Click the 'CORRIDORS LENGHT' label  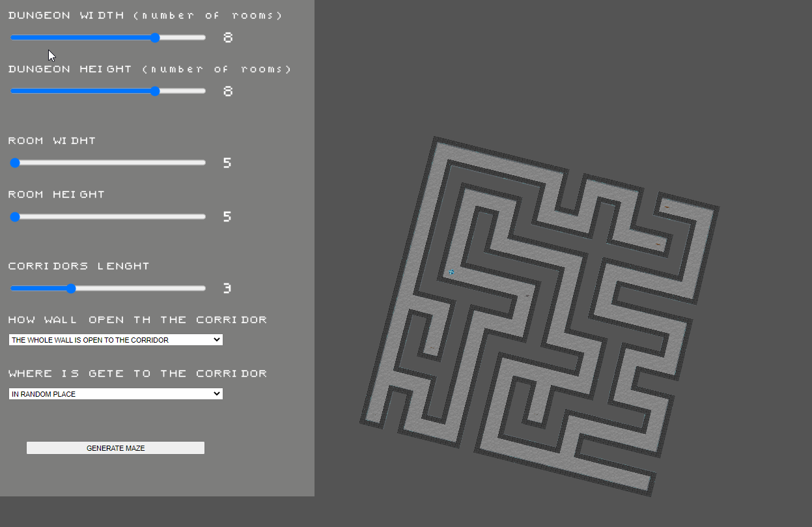click(x=78, y=266)
